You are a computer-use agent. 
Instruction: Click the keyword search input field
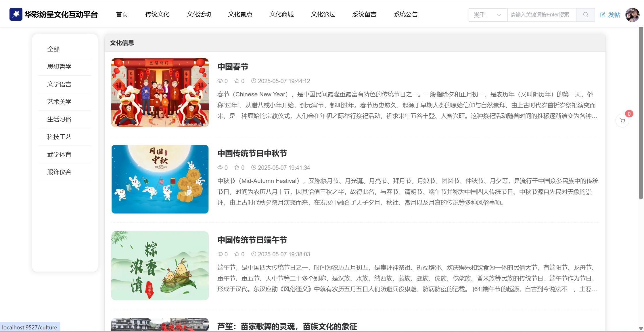(x=542, y=15)
